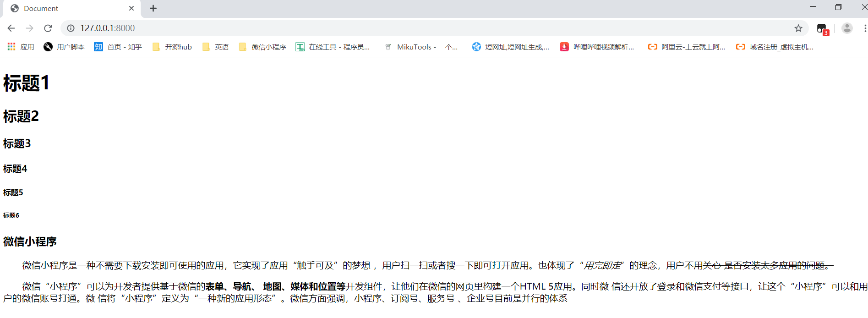This screenshot has height=318, width=868.
Task: Click the italic text 用完即走
Action: (602, 265)
